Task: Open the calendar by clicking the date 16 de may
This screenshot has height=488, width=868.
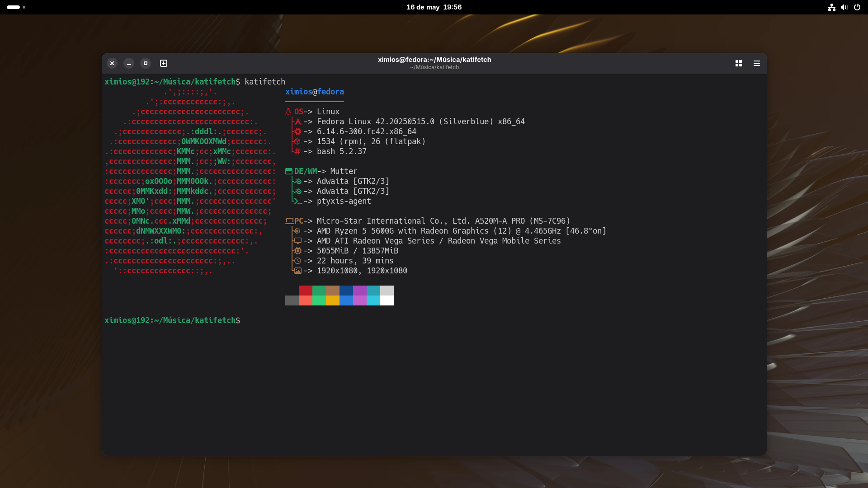Action: (422, 7)
